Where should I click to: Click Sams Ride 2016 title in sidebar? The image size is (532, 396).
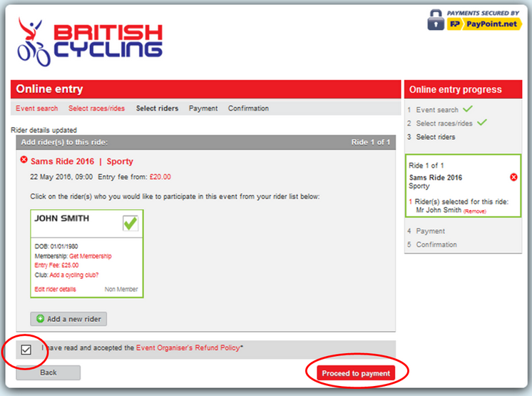click(436, 178)
